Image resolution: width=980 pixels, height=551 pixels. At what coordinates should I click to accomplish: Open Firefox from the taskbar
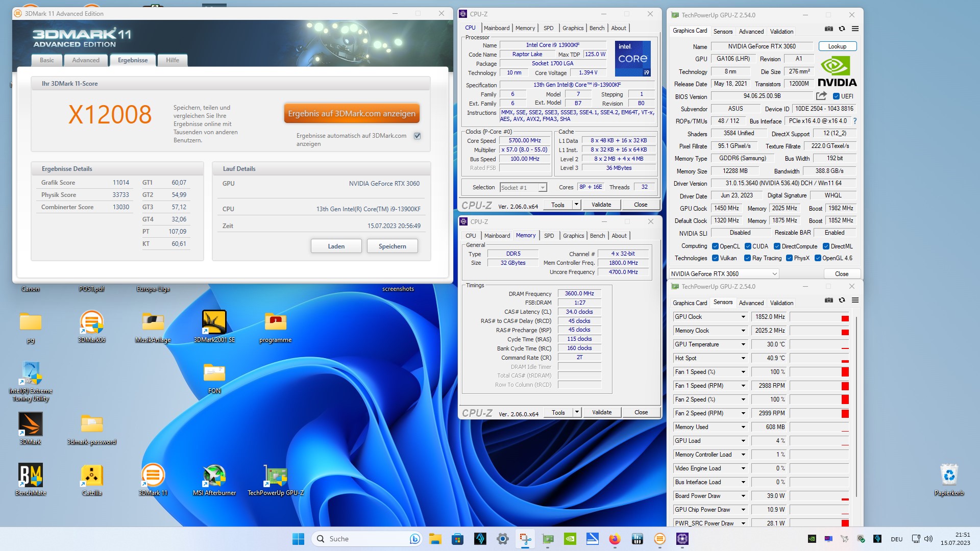(x=615, y=539)
